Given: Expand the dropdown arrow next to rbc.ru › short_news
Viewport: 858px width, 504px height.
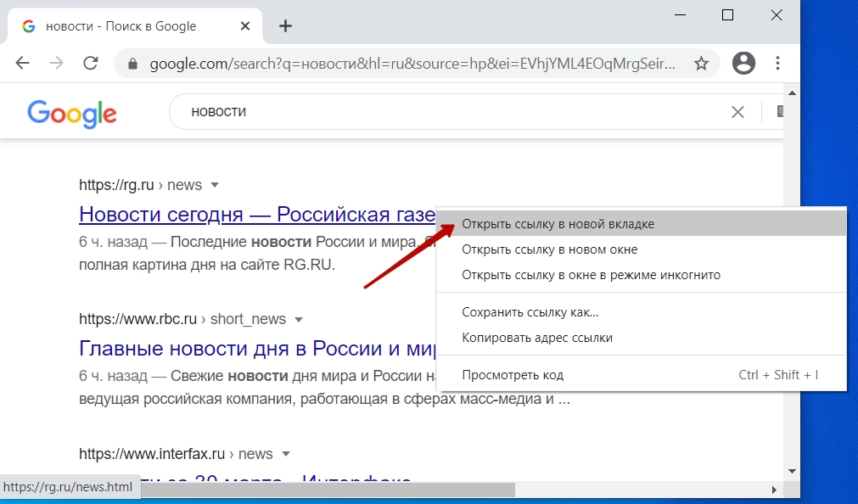Looking at the screenshot, I should click(299, 320).
